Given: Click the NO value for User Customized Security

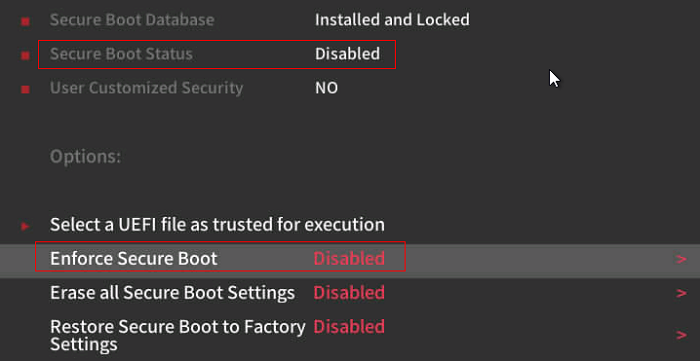Looking at the screenshot, I should (x=326, y=88).
